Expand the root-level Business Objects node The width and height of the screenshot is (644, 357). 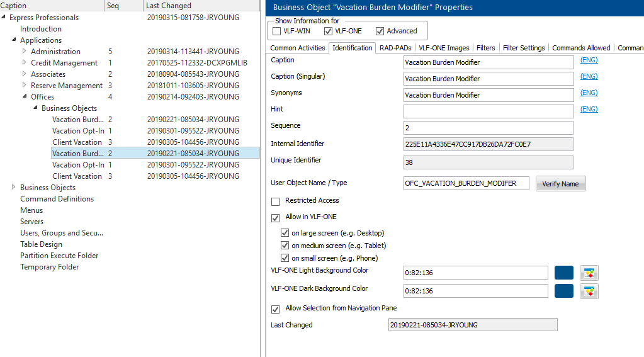pos(14,188)
